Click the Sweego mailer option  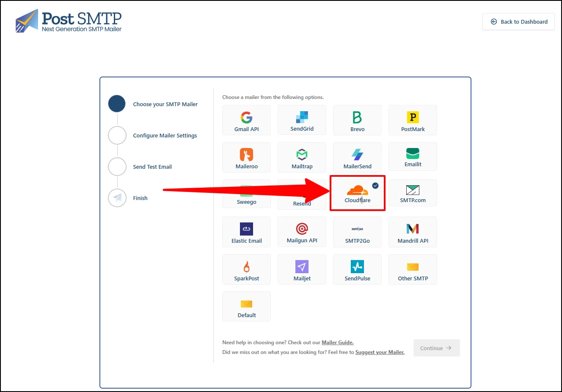click(x=246, y=194)
